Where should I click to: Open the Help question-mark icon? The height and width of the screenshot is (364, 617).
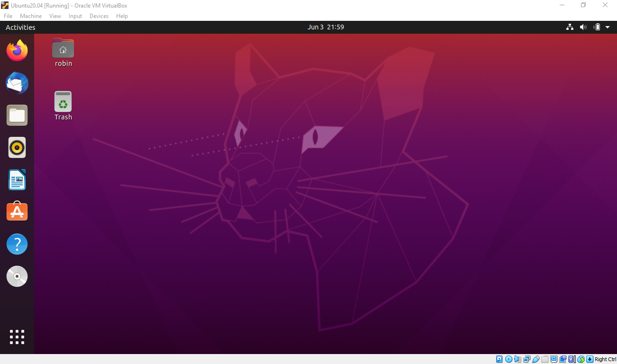pyautogui.click(x=17, y=244)
